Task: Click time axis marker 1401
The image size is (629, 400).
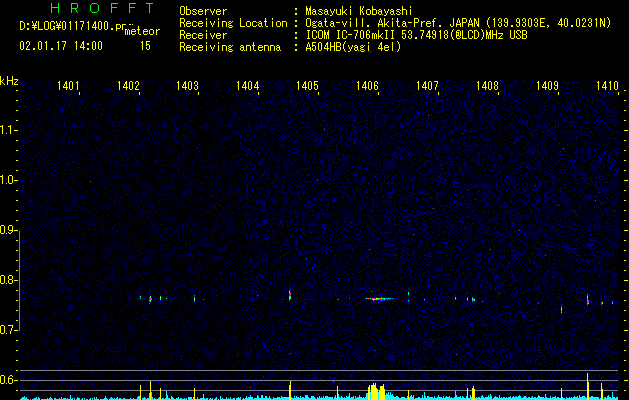Action: [68, 85]
